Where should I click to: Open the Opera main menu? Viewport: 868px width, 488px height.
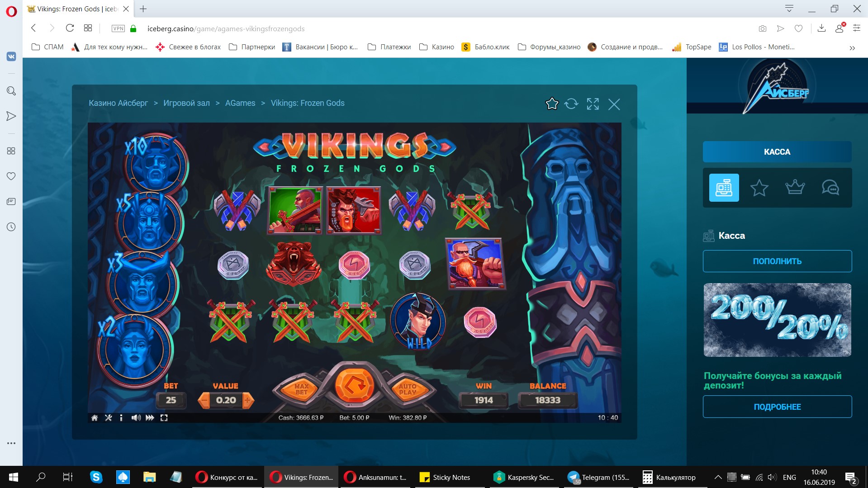click(x=11, y=11)
